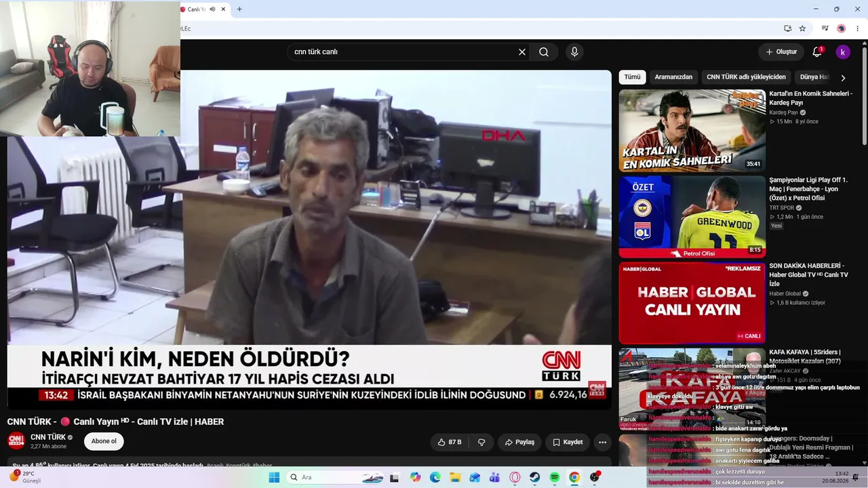The image size is (868, 488).
Task: Select the Aramanızdan filter chip
Action: (673, 77)
